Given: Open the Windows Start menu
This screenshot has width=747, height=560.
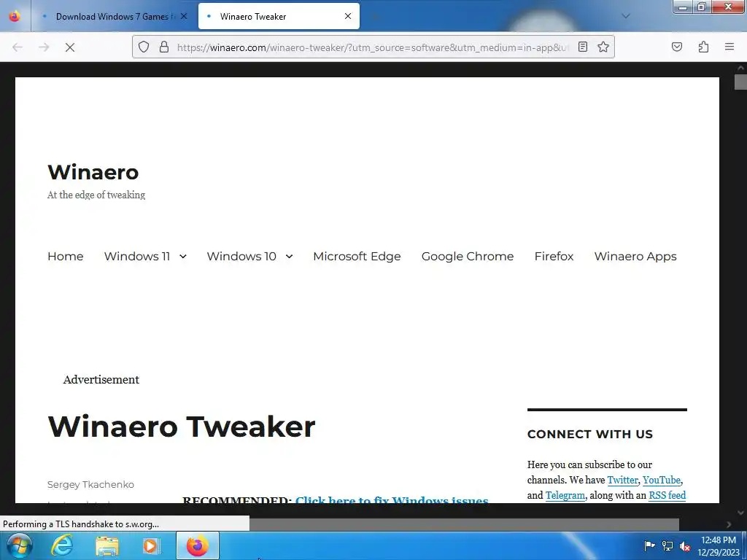Looking at the screenshot, I should pos(19,545).
